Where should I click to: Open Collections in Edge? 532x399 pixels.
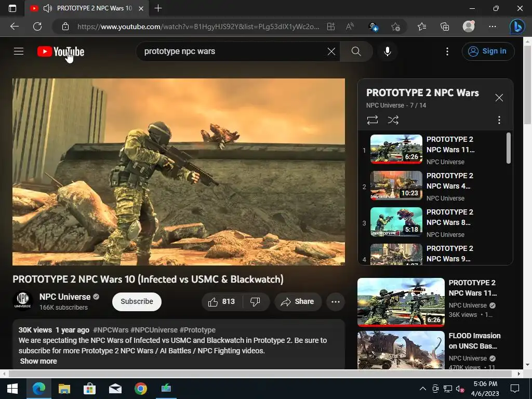coord(445,26)
